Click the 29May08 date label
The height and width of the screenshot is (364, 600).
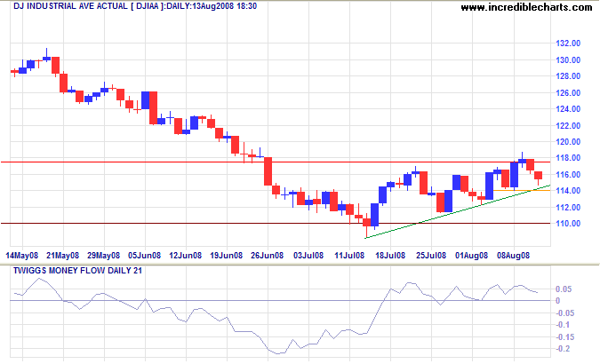click(103, 256)
